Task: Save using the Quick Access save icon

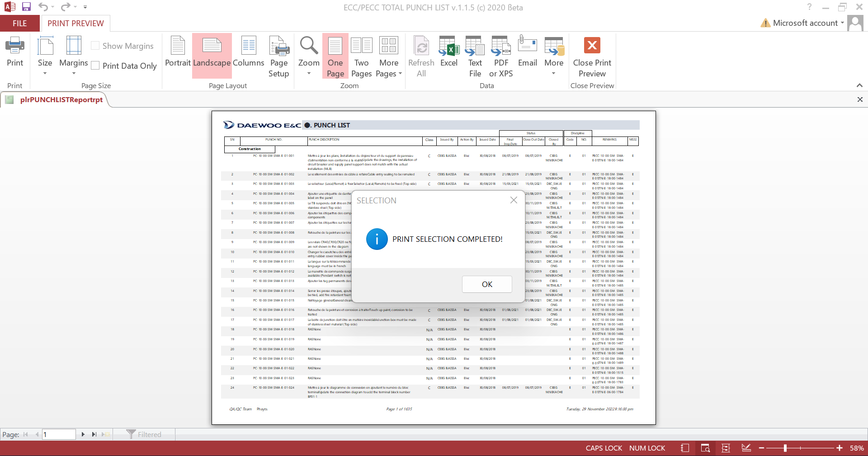Action: pyautogui.click(x=26, y=7)
